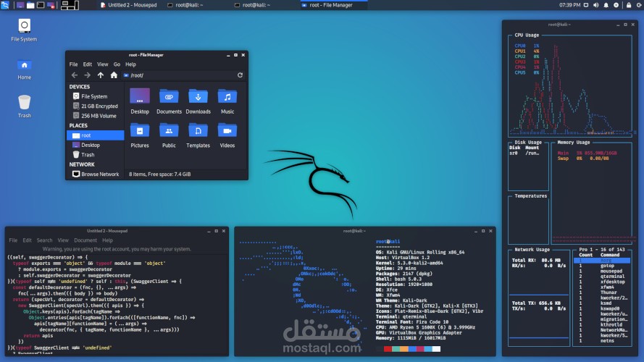The width and height of the screenshot is (644, 362).
Task: Select the Videos folder icon
Action: (227, 135)
